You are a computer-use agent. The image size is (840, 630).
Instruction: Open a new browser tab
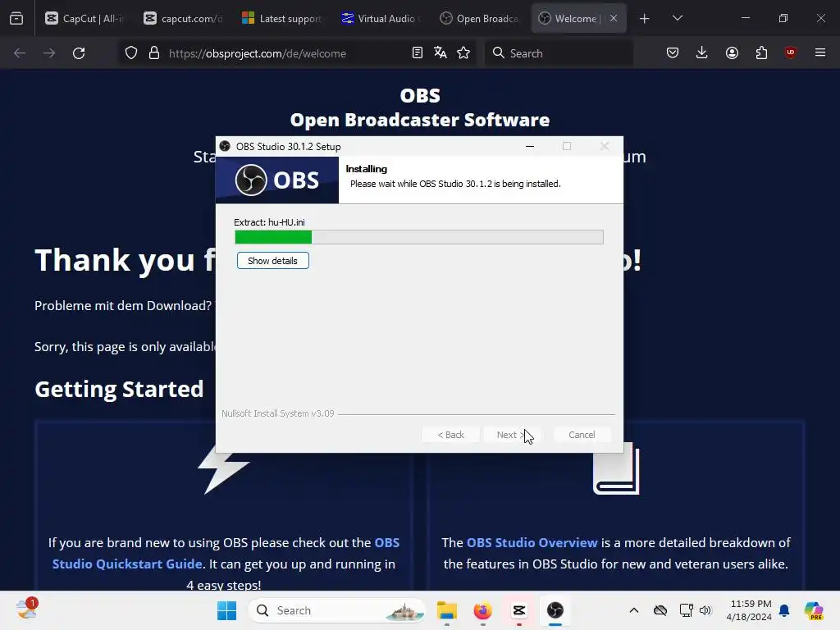coord(645,19)
